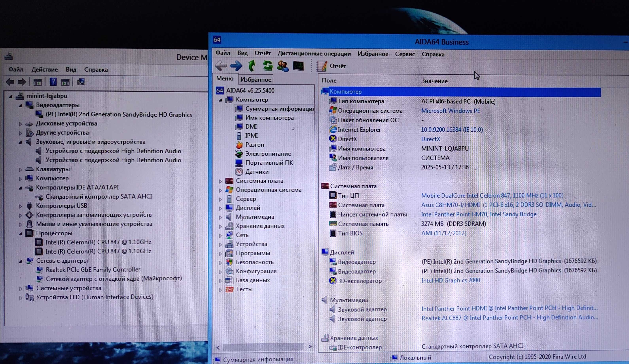Click the Help question-mark icon in Device Manager
Viewport: 629px width, 364px height.
(53, 82)
